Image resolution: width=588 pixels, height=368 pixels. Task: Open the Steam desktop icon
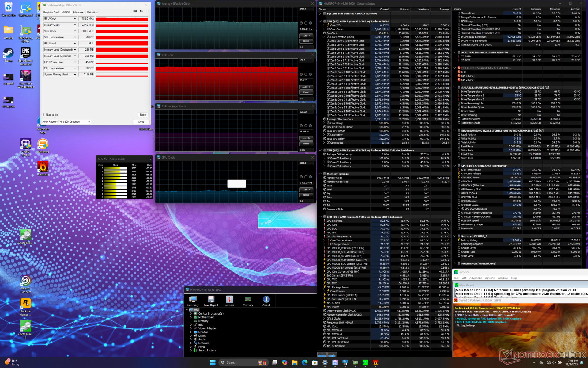(8, 55)
